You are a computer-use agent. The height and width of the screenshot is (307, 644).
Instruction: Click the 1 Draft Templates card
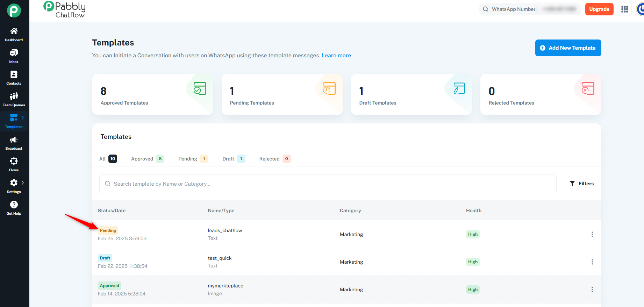pos(412,94)
